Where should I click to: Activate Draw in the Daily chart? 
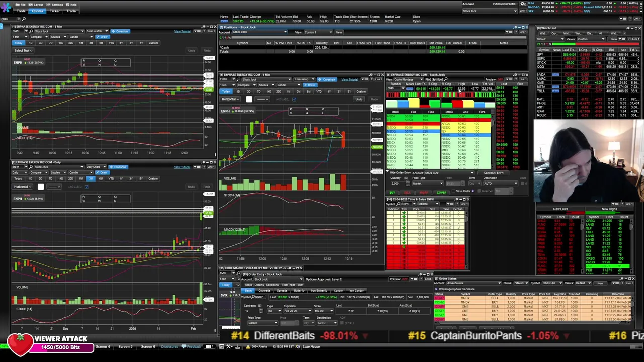coord(103,172)
